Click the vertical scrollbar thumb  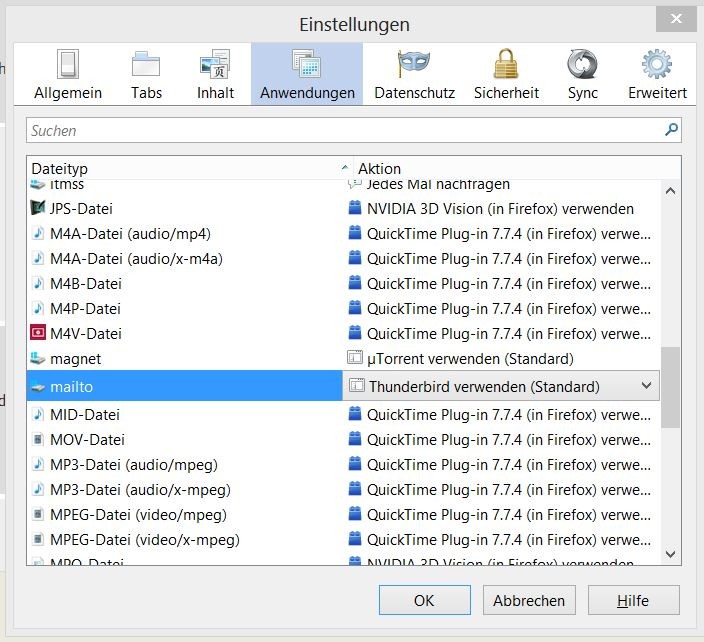coord(670,387)
